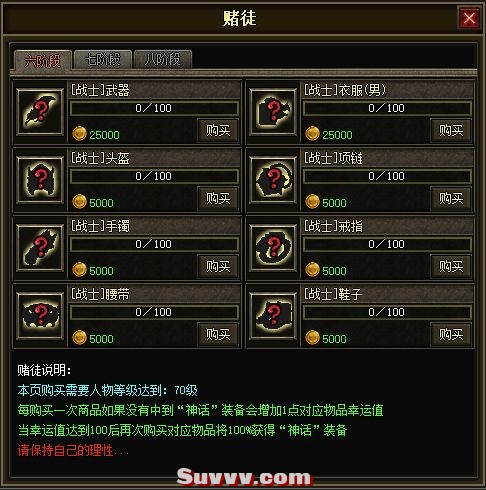486x490 pixels.
Task: Select the warrior necklace mystery icon
Action: pos(273,180)
